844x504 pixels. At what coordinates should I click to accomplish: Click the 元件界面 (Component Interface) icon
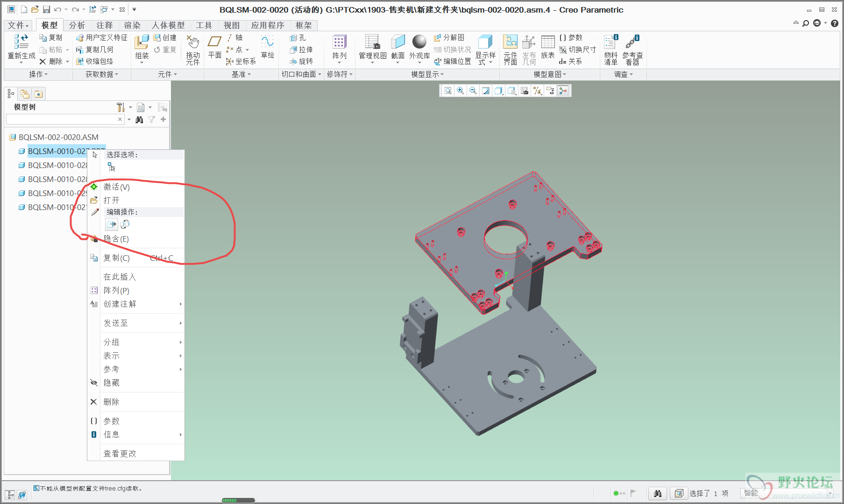pyautogui.click(x=510, y=42)
